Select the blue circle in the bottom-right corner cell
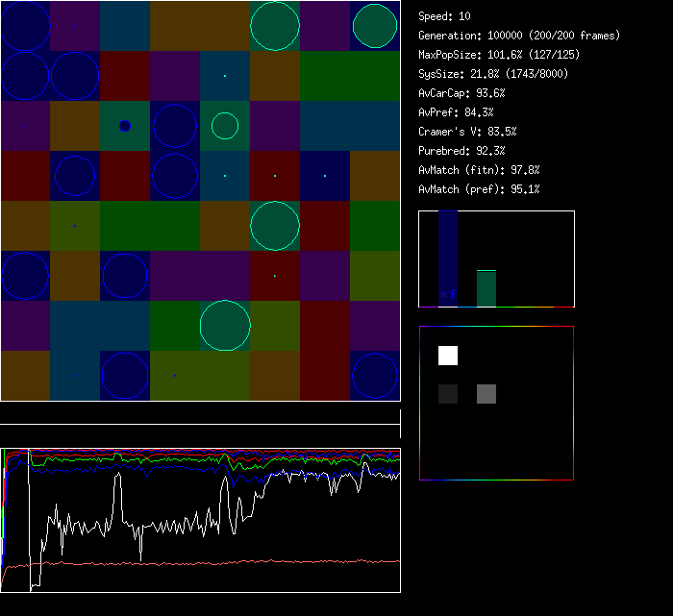The image size is (673, 616). [x=375, y=376]
